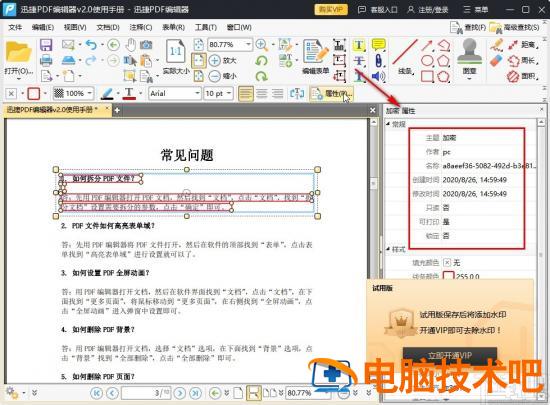This screenshot has height=405, width=550.
Task: Click the 注册/登录 button
Action: [x=428, y=9]
